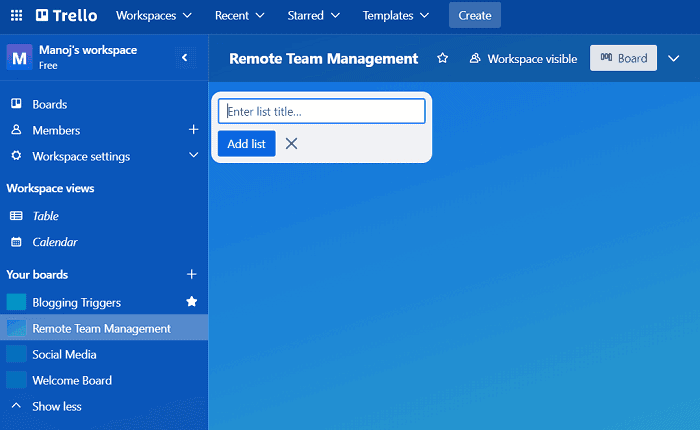Click the Social Media board thumbnail
Image resolution: width=700 pixels, height=430 pixels.
(x=16, y=354)
